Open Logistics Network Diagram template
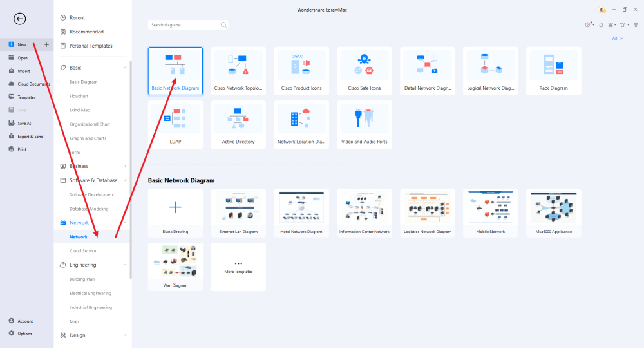The width and height of the screenshot is (644, 349). (x=428, y=213)
